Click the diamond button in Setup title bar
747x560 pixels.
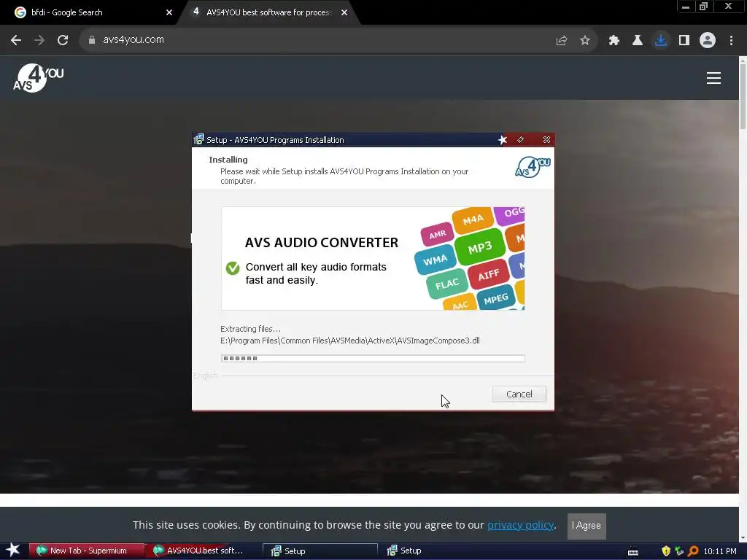520,140
